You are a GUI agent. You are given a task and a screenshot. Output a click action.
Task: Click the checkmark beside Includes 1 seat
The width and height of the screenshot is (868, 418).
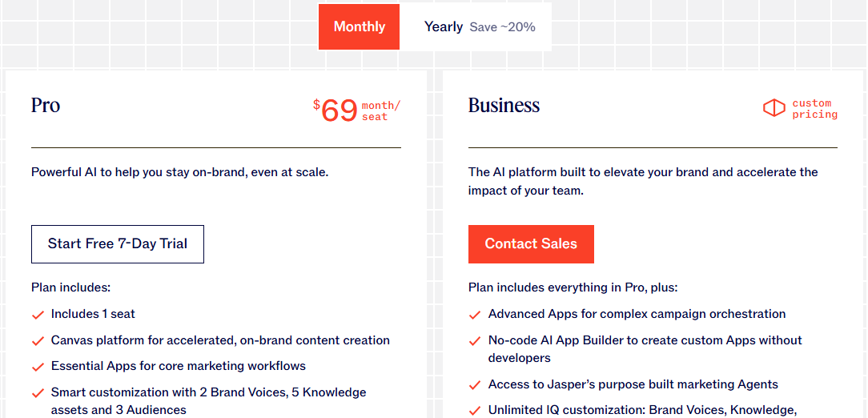tap(38, 315)
